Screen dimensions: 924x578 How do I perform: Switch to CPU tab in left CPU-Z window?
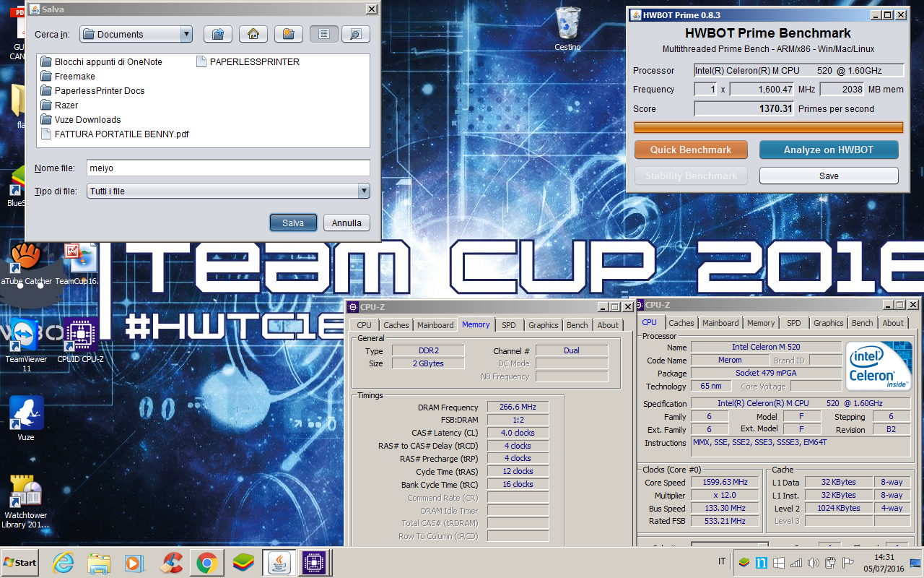[x=364, y=325]
